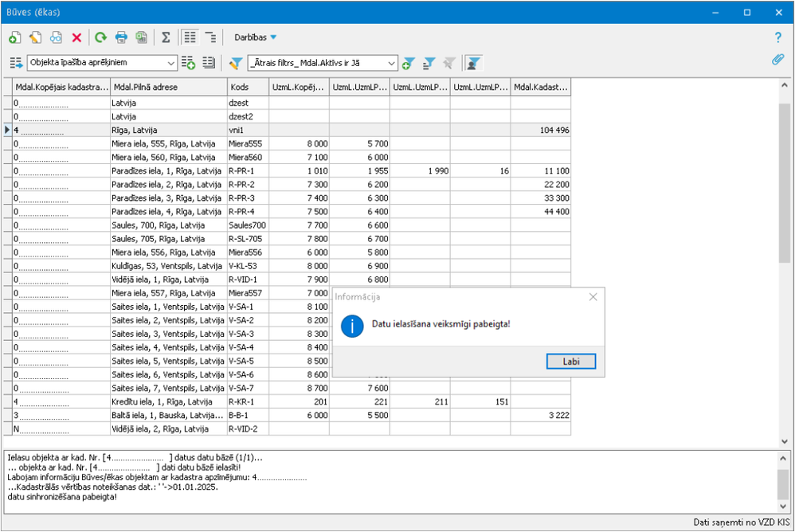The width and height of the screenshot is (795, 532).
Task: Click code cell V-SA-4
Action: (x=248, y=347)
